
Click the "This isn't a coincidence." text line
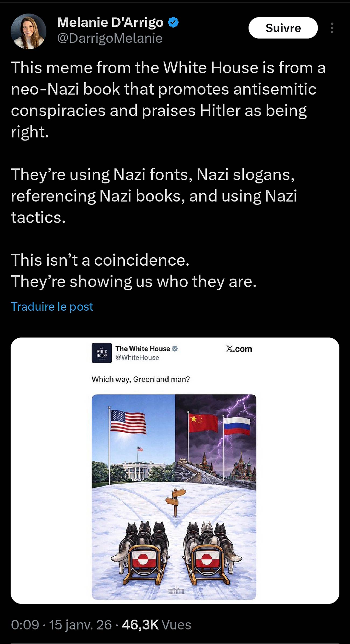coord(100,260)
